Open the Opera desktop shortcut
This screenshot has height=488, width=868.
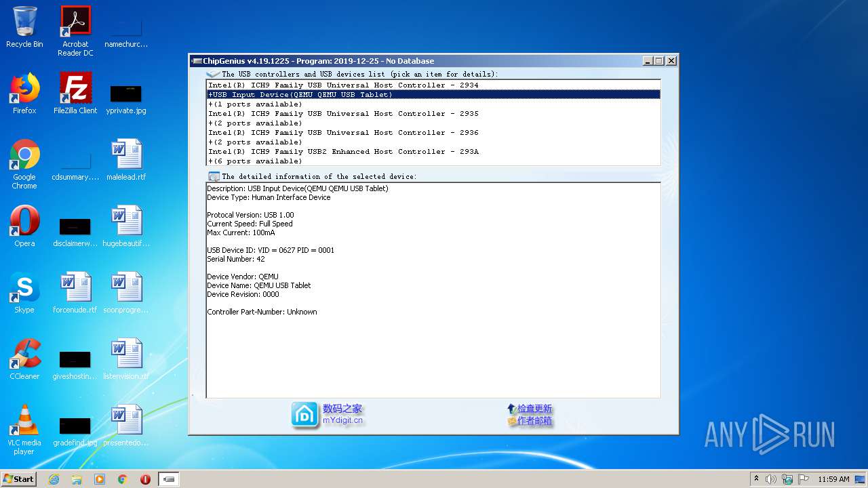(24, 225)
